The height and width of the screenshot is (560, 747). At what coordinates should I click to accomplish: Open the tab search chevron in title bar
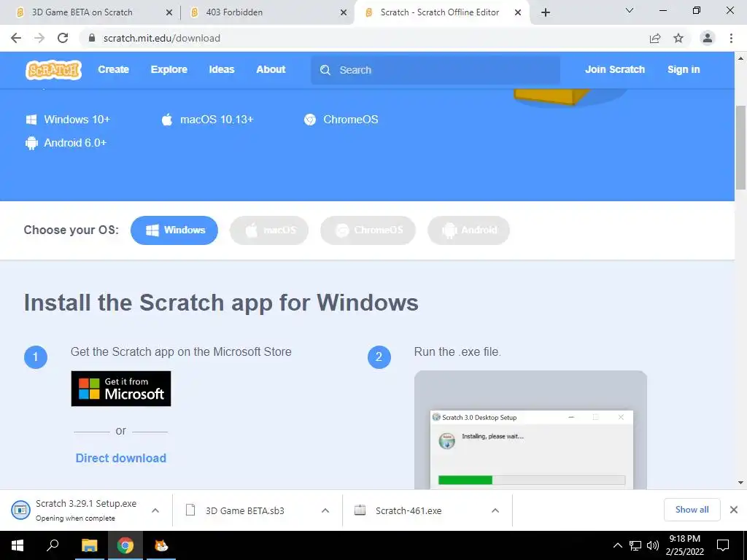(x=630, y=10)
